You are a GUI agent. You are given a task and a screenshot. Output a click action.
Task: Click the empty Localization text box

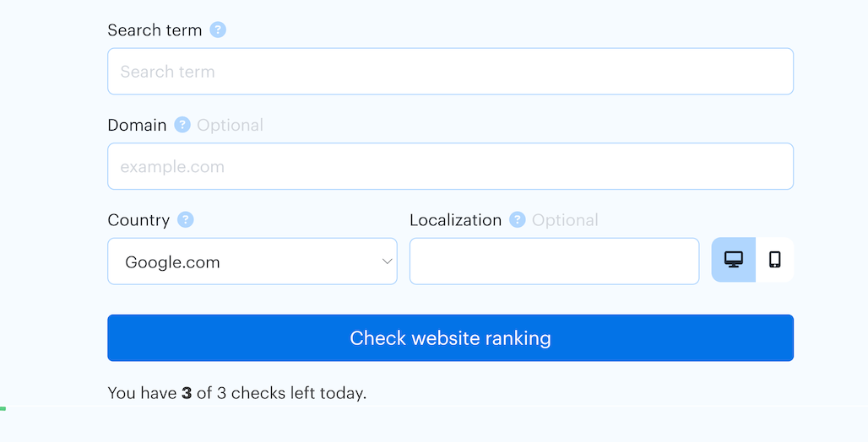554,261
